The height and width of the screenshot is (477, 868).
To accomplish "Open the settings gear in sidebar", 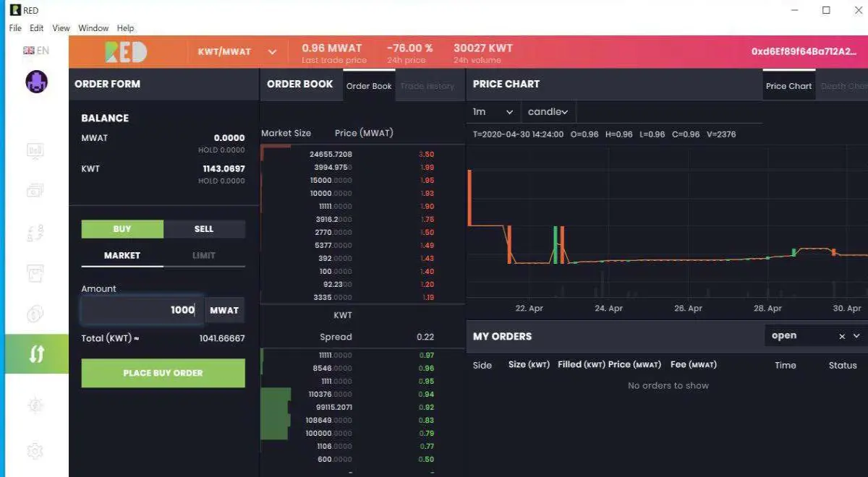I will coord(35,451).
